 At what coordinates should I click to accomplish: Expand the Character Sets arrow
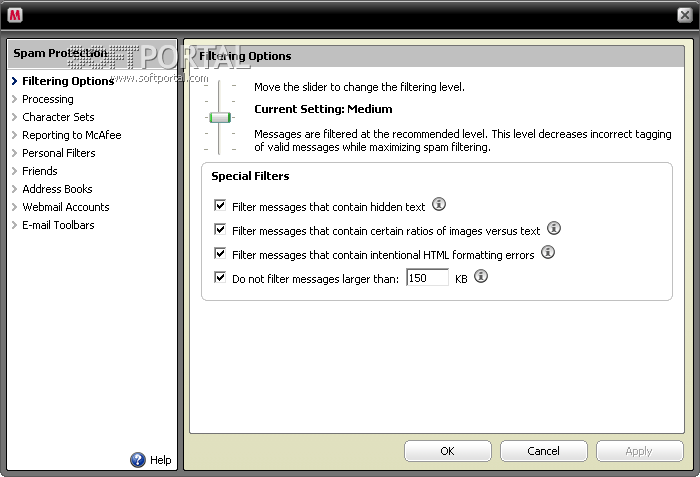(14, 117)
